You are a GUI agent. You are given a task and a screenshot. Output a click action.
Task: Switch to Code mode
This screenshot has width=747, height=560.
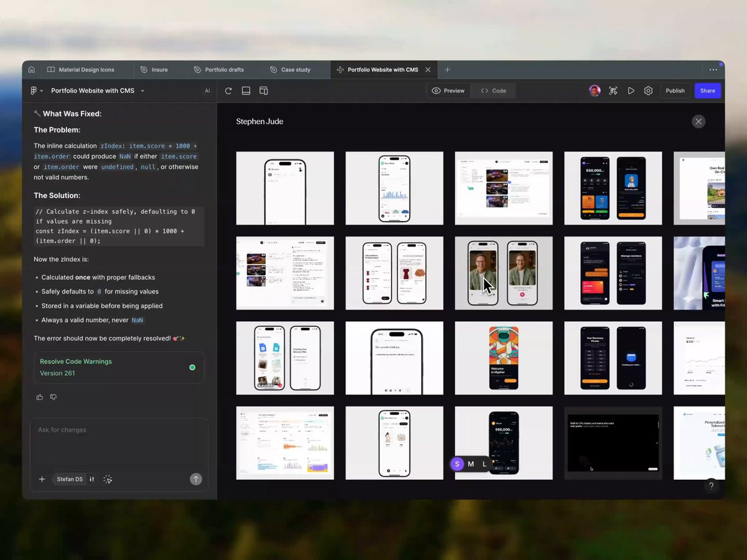(494, 91)
